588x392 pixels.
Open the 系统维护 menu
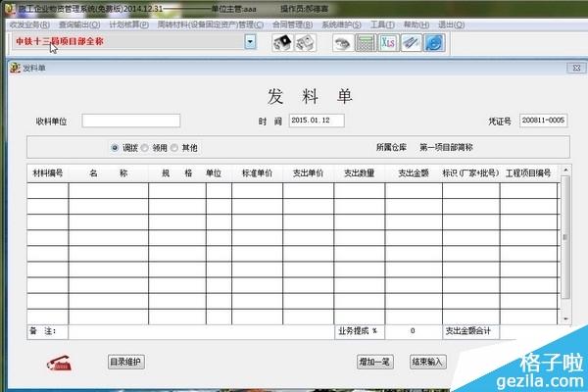tap(341, 24)
